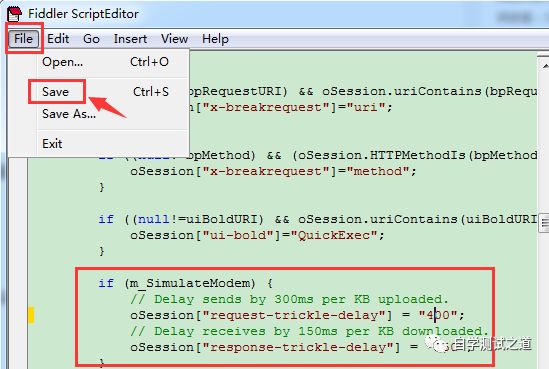Image resolution: width=549 pixels, height=369 pixels.
Task: Click the text "method" string in the code
Action: (377, 171)
